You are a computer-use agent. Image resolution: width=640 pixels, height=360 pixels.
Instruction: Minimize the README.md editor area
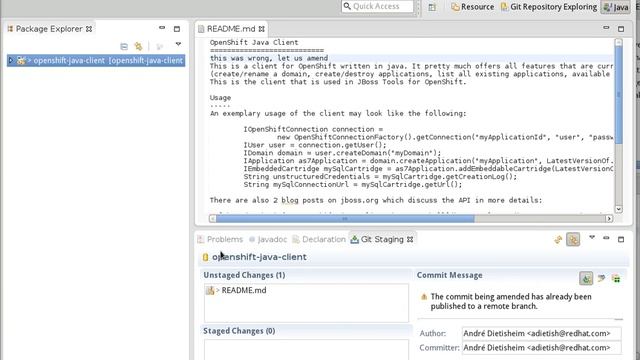[x=606, y=28]
